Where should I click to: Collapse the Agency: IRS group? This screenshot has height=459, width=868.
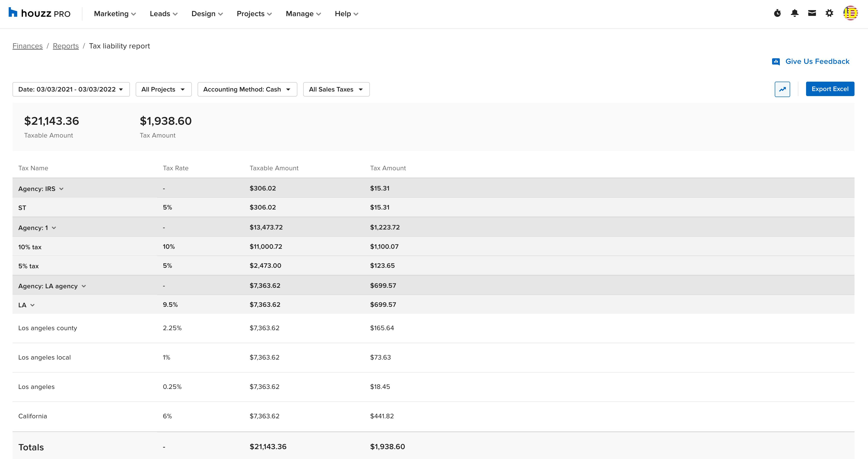pos(62,189)
